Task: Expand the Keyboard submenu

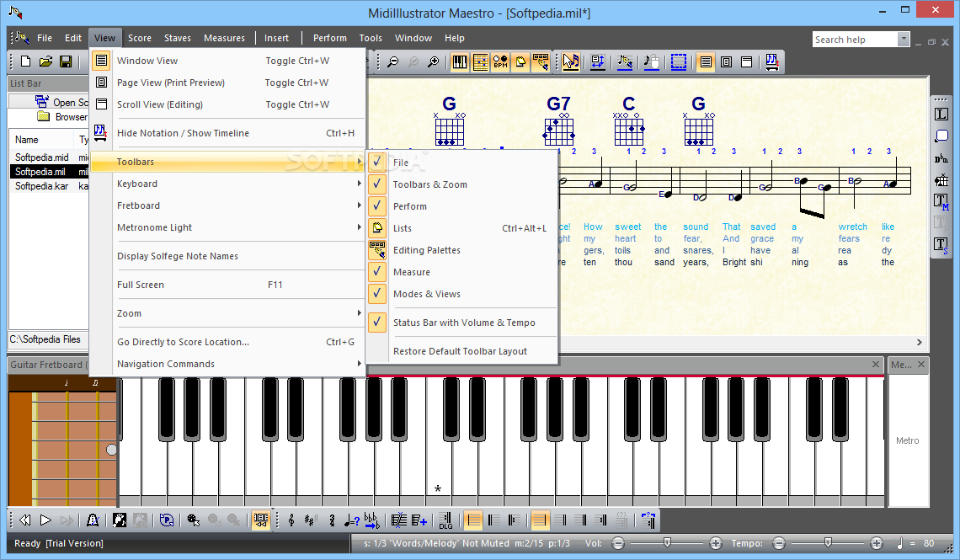Action: [227, 184]
